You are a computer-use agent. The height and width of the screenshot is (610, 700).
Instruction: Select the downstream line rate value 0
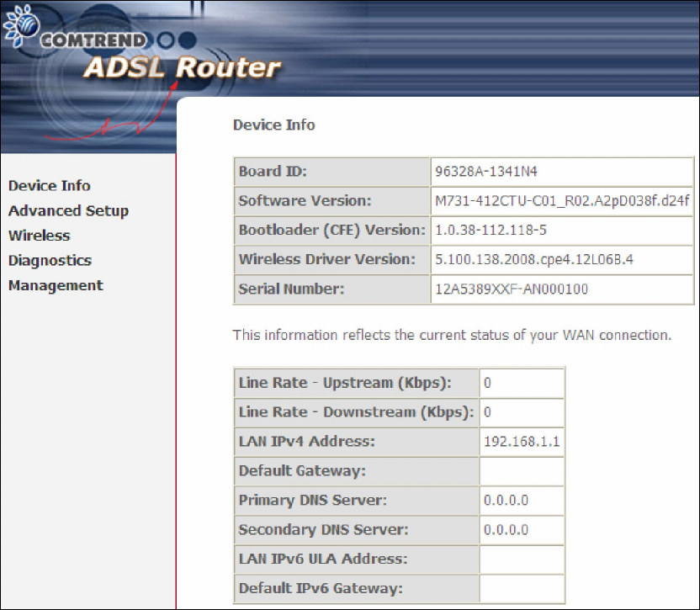point(487,412)
